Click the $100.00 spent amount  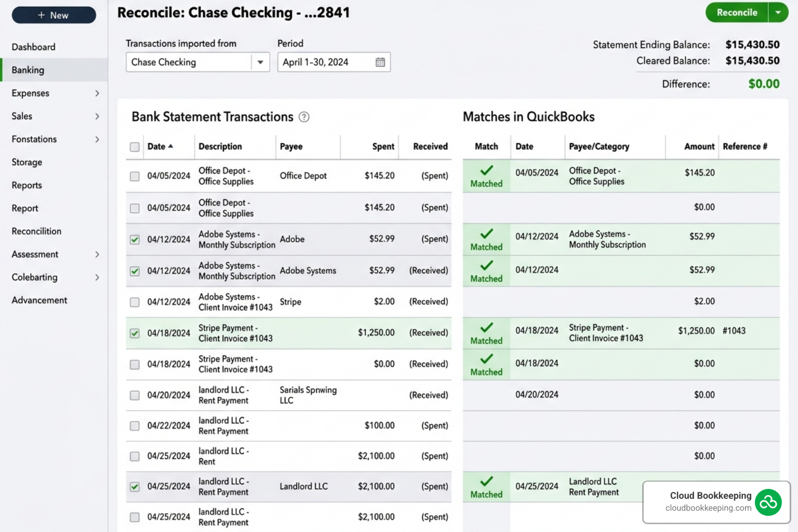point(379,425)
